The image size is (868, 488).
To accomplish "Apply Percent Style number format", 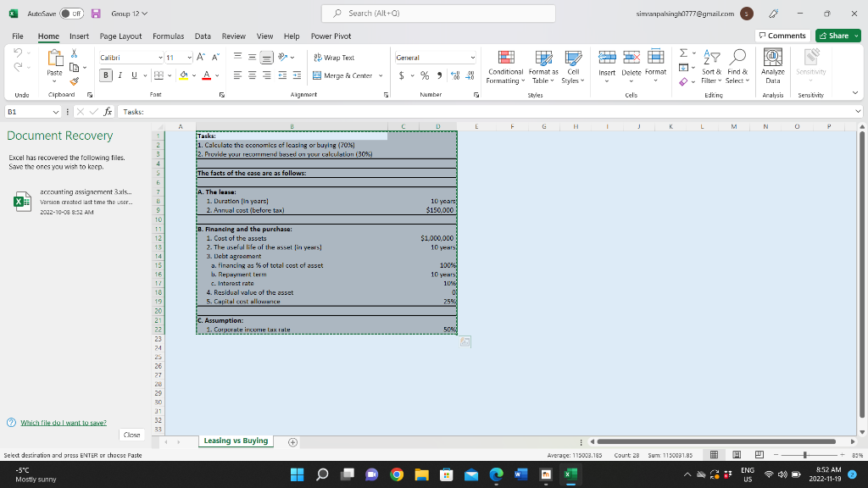I will tap(425, 75).
